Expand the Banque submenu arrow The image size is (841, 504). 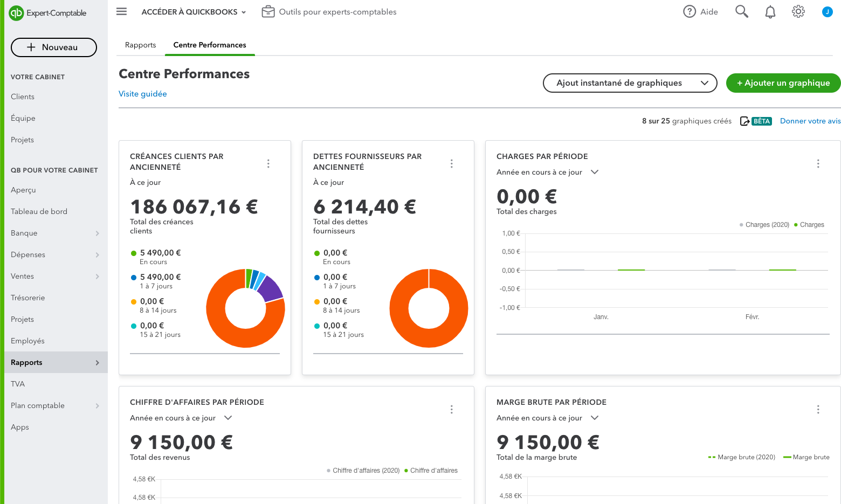point(98,233)
